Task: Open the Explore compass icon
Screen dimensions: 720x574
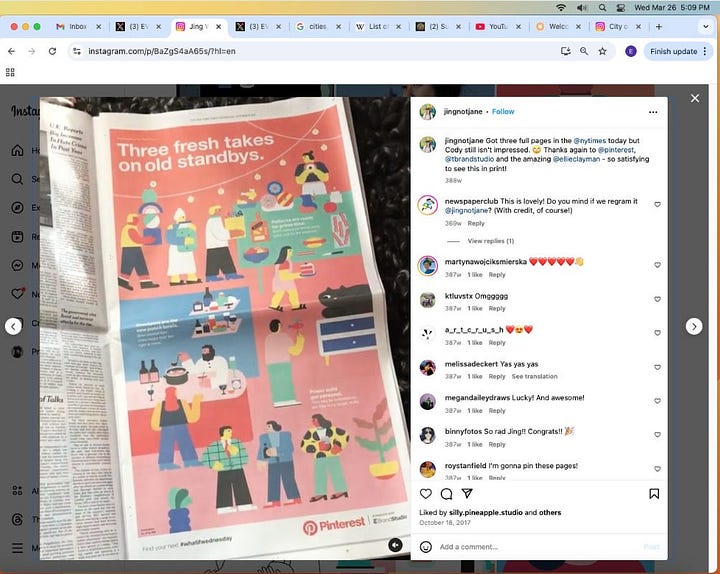Action: [17, 208]
